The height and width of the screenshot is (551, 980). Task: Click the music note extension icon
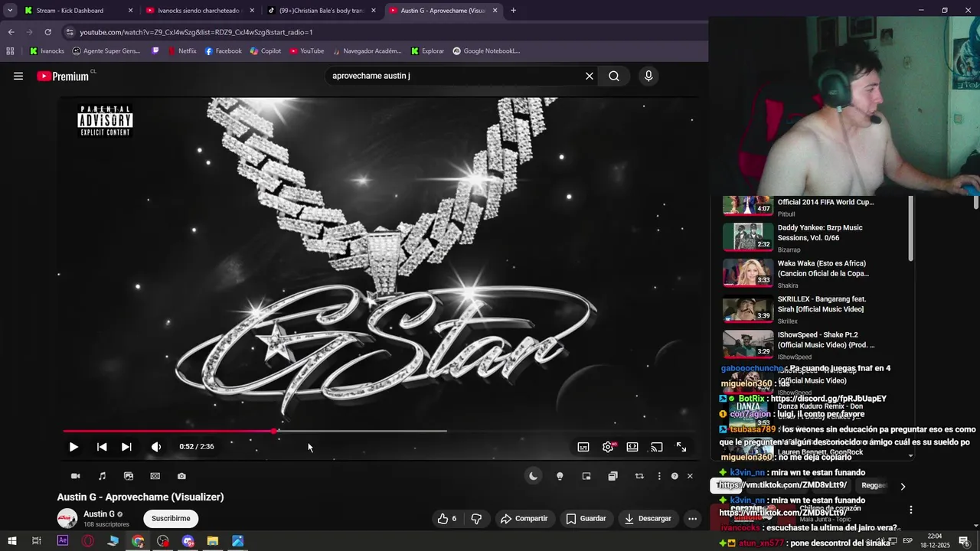(x=103, y=476)
